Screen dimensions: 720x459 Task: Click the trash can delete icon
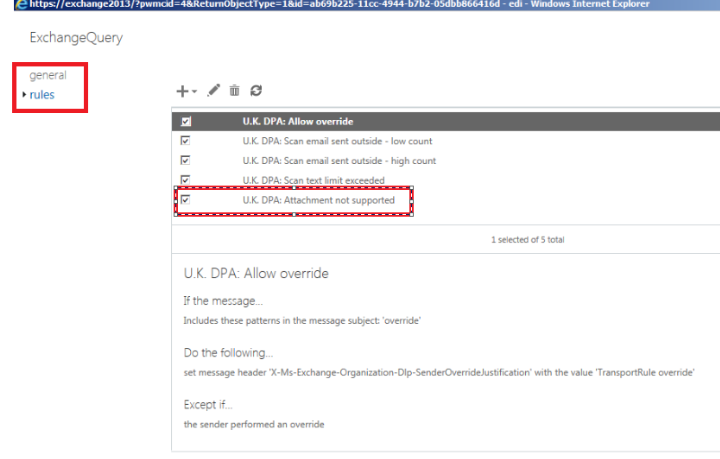(x=234, y=91)
